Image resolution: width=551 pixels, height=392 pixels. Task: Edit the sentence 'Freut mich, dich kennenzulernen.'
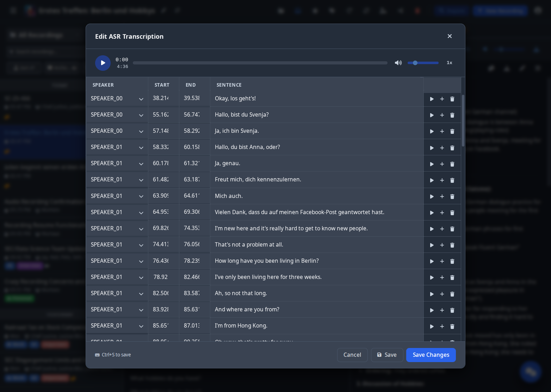317,180
